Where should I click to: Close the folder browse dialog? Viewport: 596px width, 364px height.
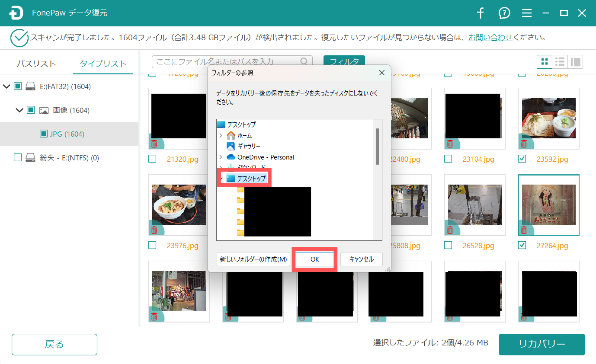pyautogui.click(x=381, y=73)
